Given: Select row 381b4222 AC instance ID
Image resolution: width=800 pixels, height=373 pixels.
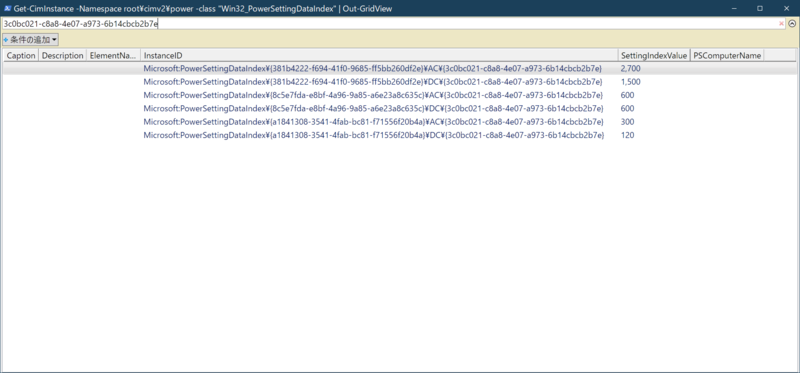Looking at the screenshot, I should (x=373, y=68).
